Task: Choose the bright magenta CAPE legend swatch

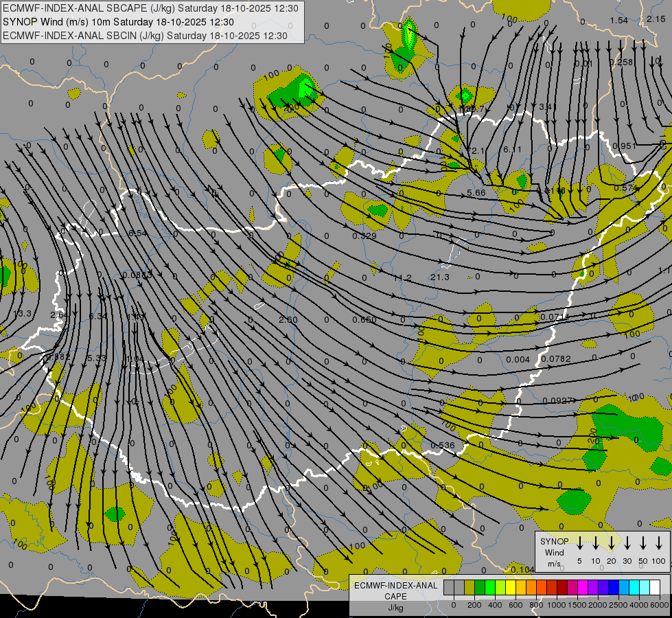Action: (x=583, y=587)
